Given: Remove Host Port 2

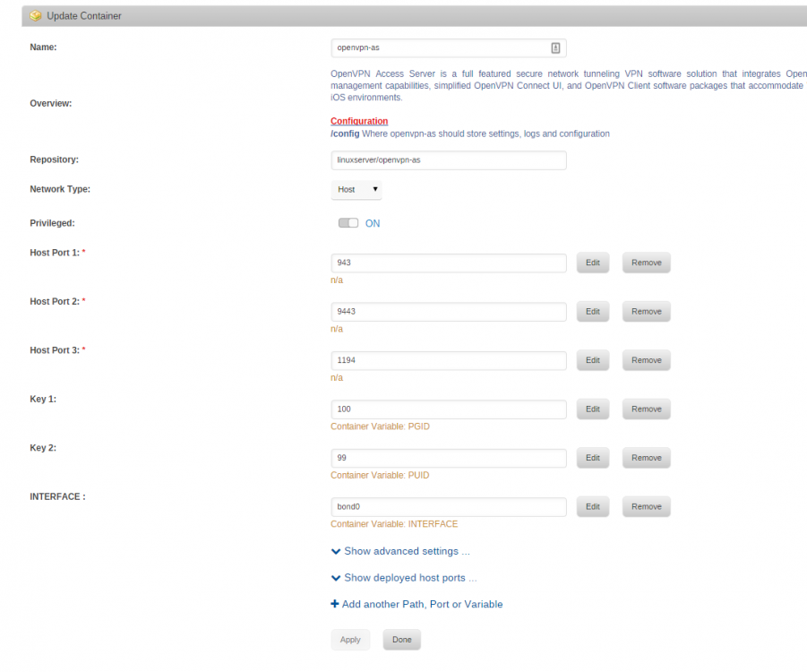Looking at the screenshot, I should (647, 312).
